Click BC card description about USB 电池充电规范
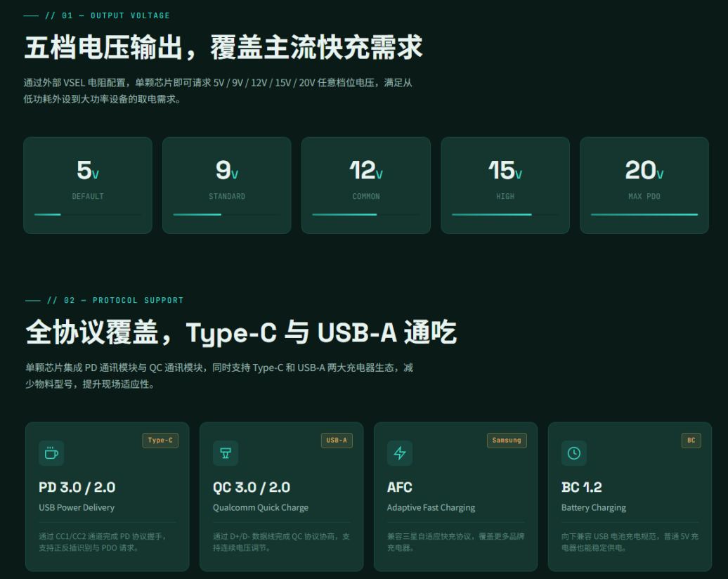Image resolution: width=728 pixels, height=579 pixels. (x=630, y=542)
